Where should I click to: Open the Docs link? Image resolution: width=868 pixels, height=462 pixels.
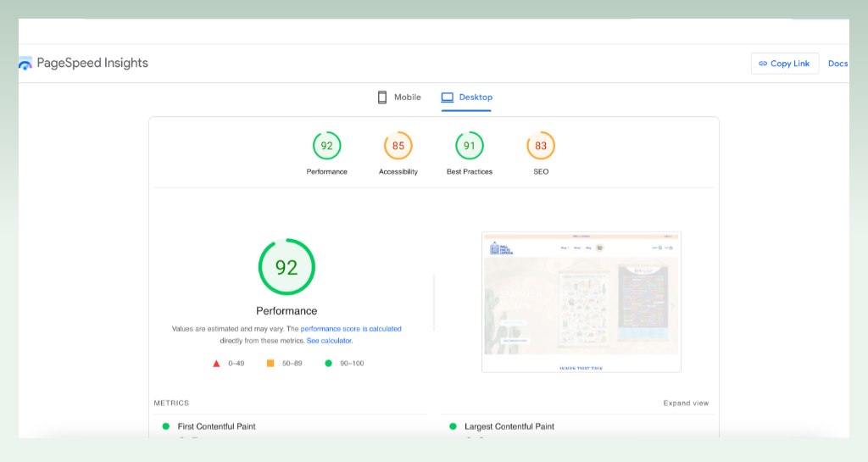[837, 64]
